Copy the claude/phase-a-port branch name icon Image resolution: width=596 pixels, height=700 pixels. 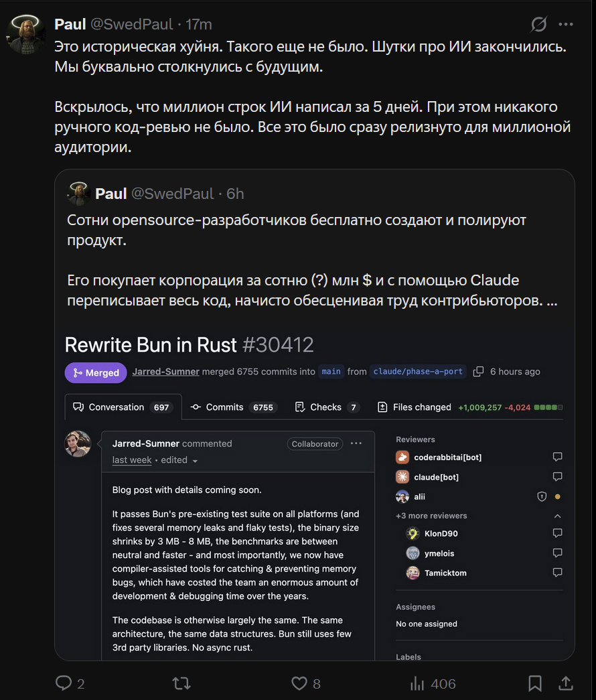point(478,371)
